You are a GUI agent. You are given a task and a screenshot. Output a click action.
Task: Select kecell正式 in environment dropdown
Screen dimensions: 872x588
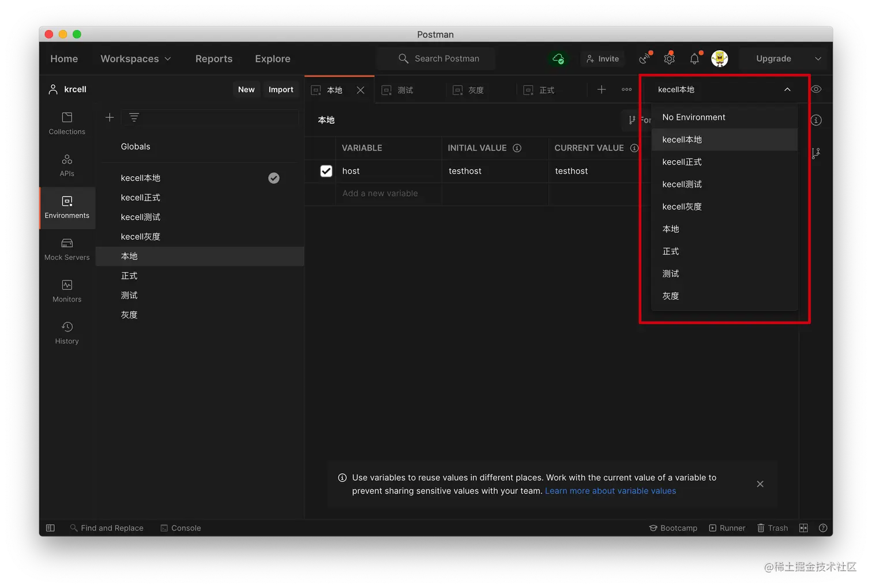(724, 162)
